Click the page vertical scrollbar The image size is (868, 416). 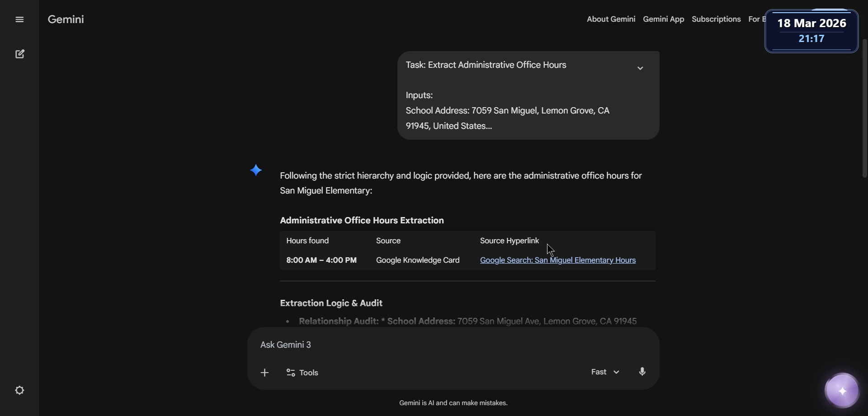[864, 109]
